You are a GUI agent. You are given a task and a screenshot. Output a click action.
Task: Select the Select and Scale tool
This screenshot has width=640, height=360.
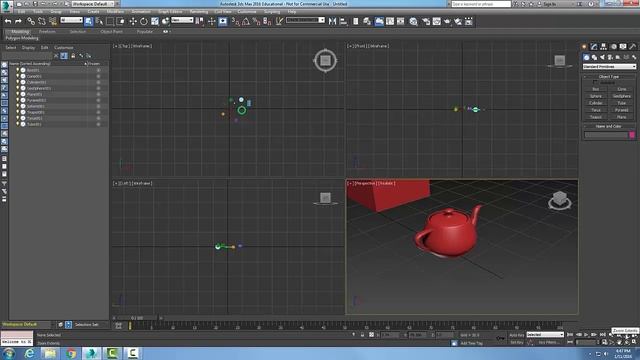[155, 21]
